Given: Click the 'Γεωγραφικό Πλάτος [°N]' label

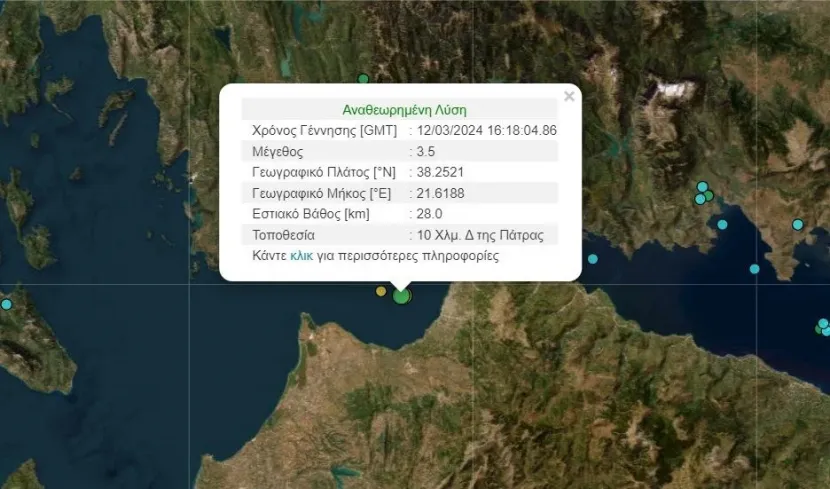Looking at the screenshot, I should pos(324,173).
